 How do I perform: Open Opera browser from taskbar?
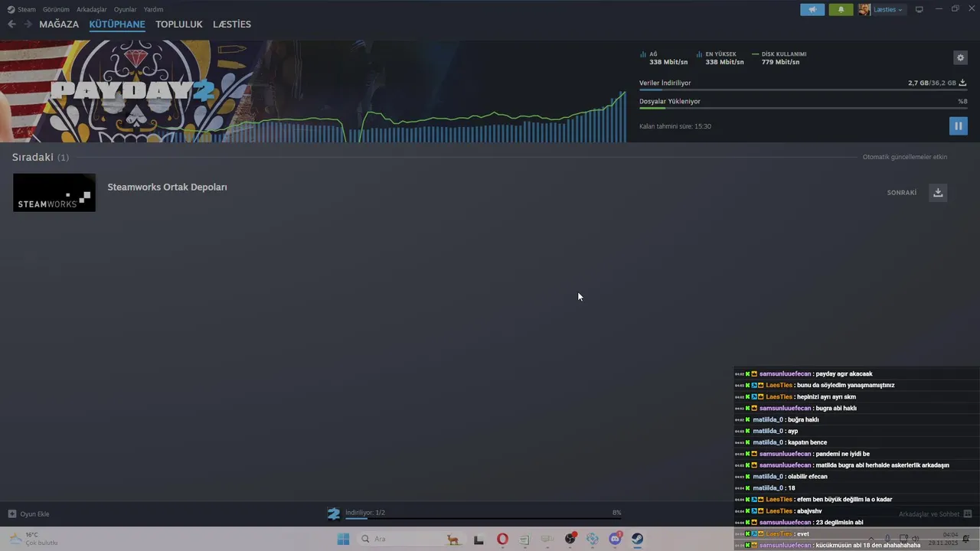click(502, 539)
